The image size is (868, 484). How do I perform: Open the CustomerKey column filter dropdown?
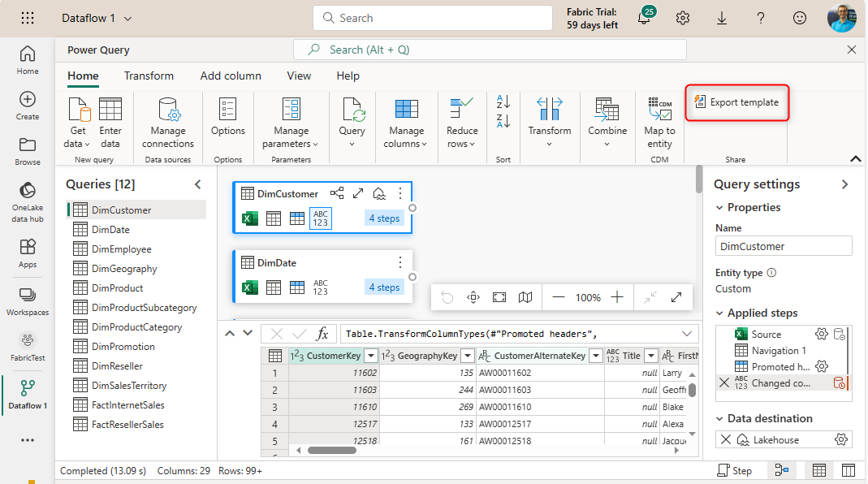coord(371,356)
